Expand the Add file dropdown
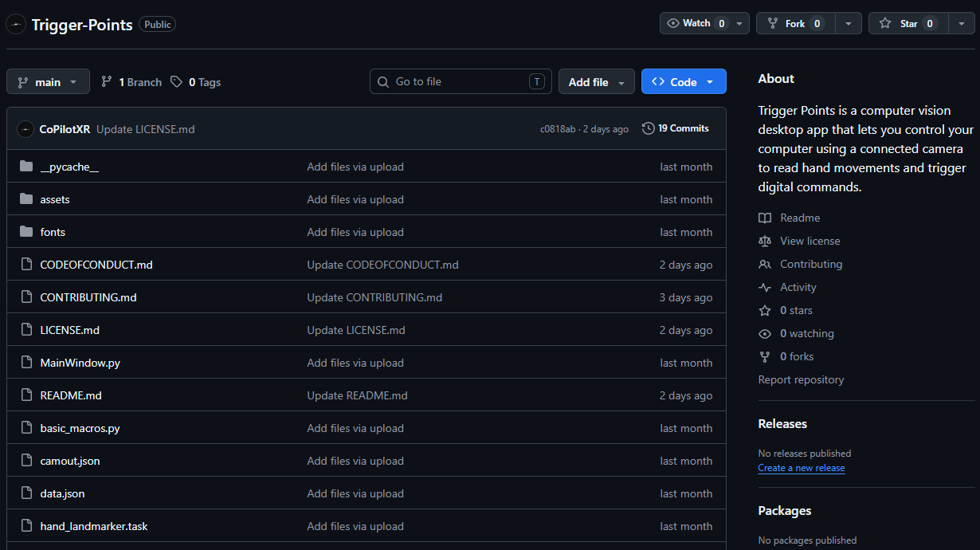Viewport: 980px width, 550px height. point(597,81)
